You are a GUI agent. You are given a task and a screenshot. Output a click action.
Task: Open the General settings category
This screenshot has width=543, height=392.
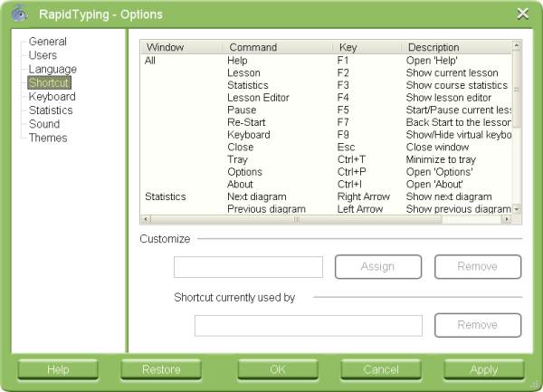coord(47,42)
